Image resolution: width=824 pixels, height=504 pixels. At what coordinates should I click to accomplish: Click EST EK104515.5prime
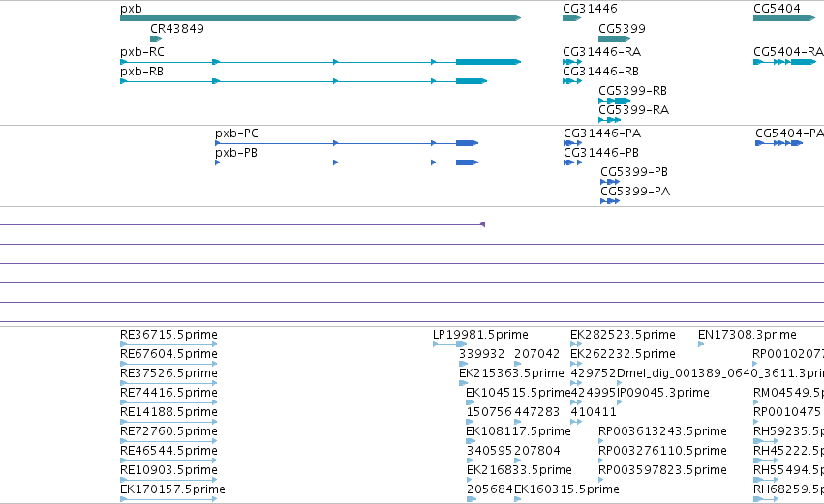click(471, 402)
